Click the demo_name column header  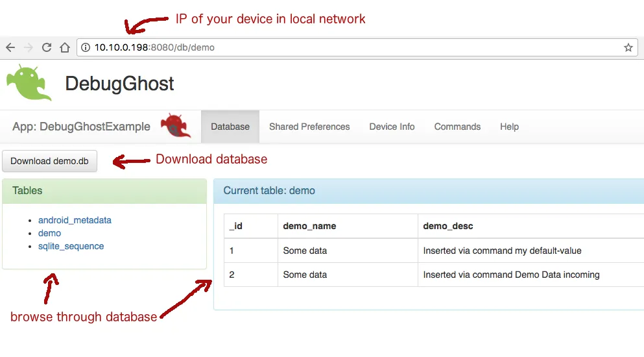(348, 226)
